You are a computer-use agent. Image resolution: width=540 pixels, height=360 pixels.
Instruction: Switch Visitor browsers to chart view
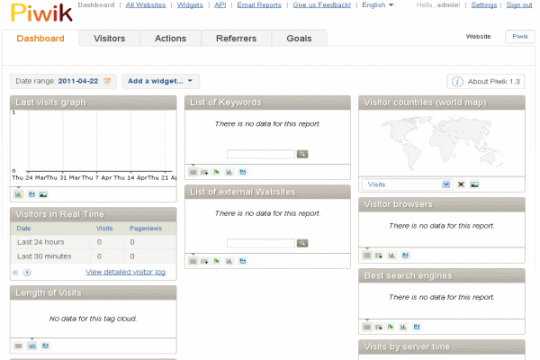(x=392, y=255)
